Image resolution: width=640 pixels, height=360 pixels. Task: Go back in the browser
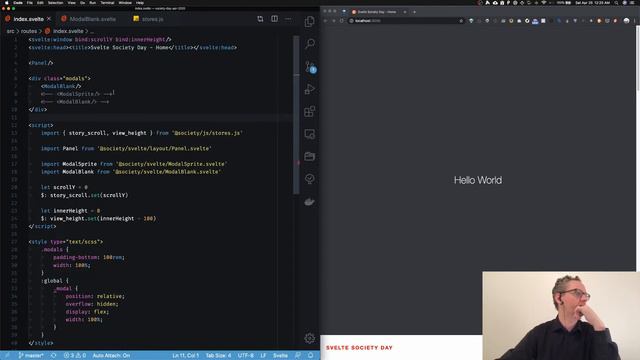click(326, 20)
